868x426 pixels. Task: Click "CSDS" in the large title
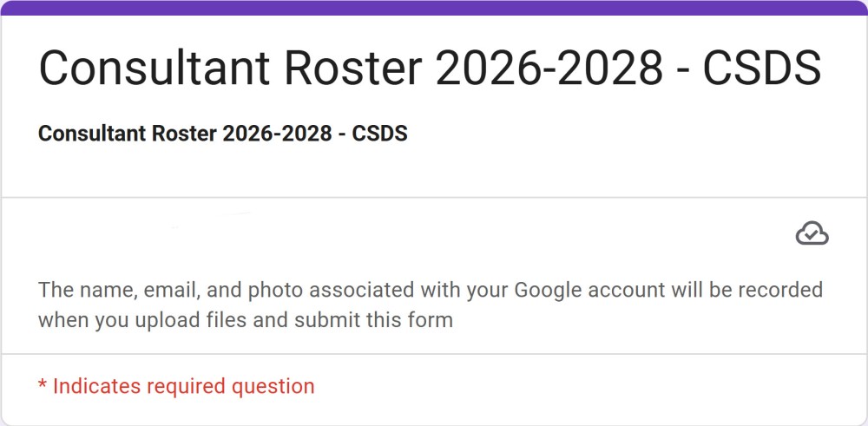pos(761,68)
